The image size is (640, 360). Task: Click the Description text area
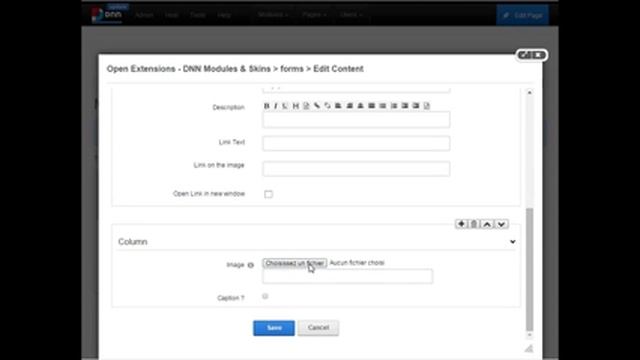[x=356, y=120]
